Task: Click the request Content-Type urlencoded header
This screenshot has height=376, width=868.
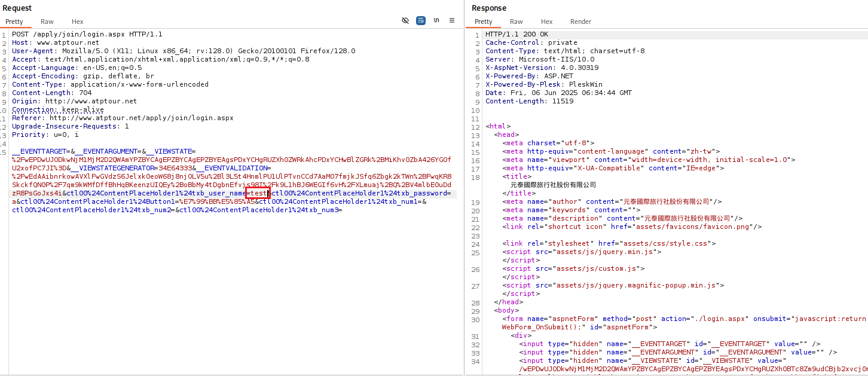Action: coord(111,84)
